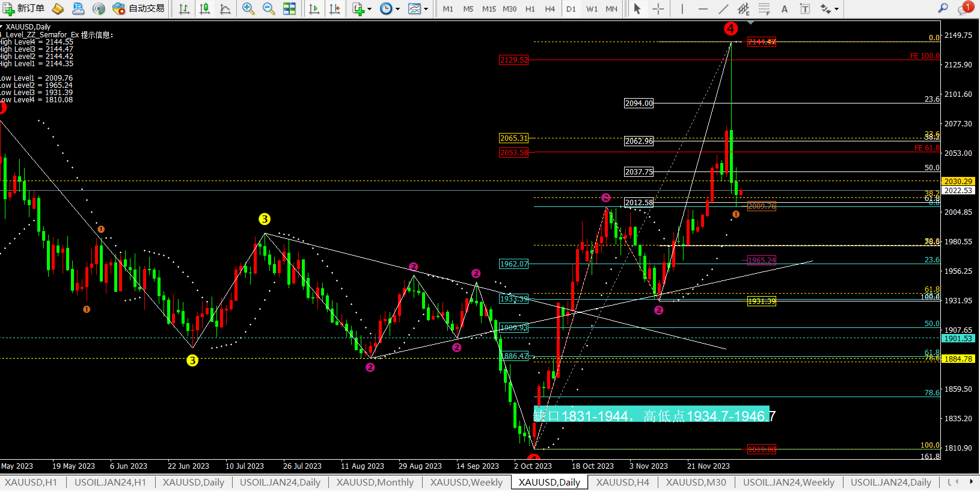Switch to the USOIL.JAN24,Weekly chart tab
980x491 pixels.
pos(789,482)
